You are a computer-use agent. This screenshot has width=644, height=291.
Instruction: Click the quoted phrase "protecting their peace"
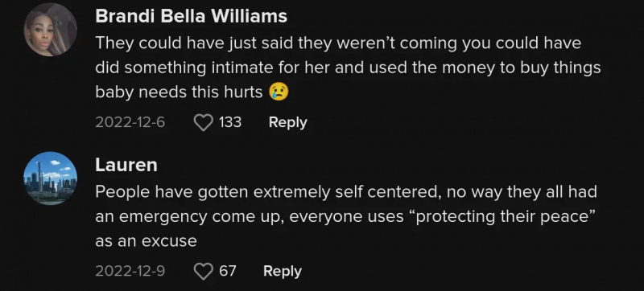[x=506, y=216]
